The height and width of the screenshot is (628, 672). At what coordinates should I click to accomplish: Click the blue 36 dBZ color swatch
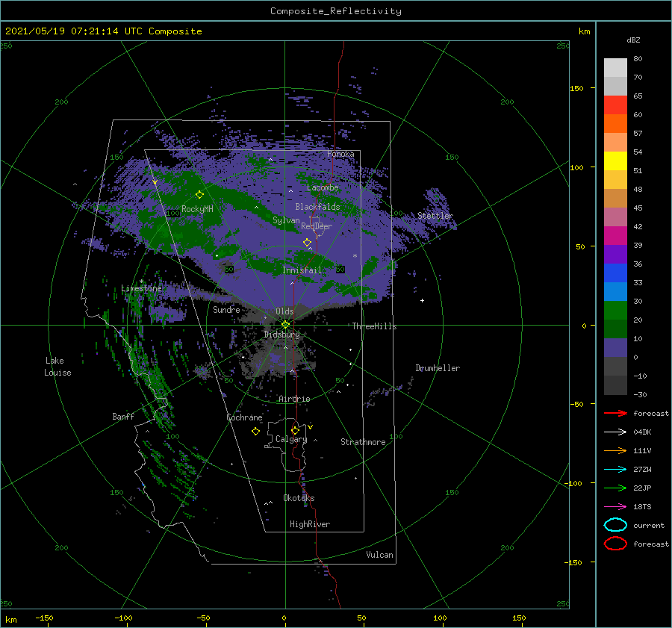tap(615, 273)
